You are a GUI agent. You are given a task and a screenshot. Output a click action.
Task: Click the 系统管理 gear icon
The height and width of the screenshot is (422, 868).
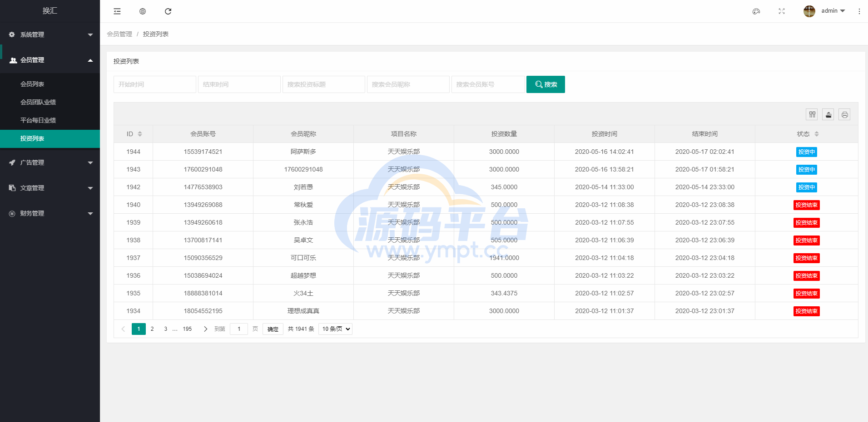point(12,34)
